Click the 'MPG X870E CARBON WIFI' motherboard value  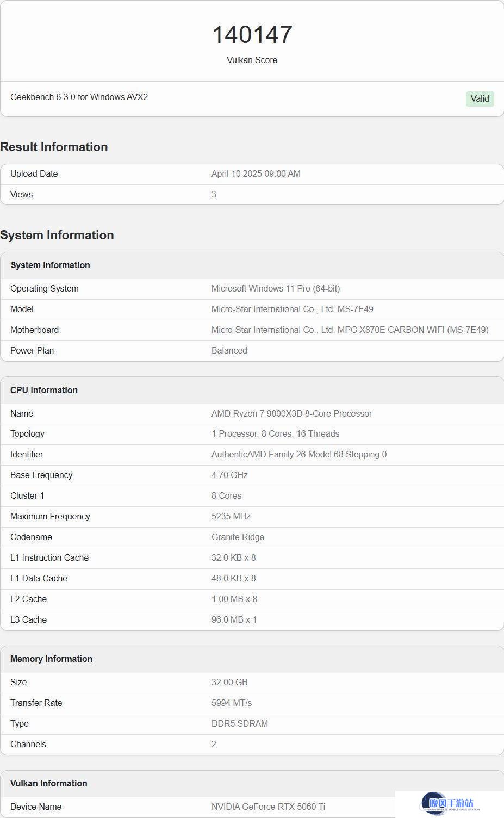350,330
